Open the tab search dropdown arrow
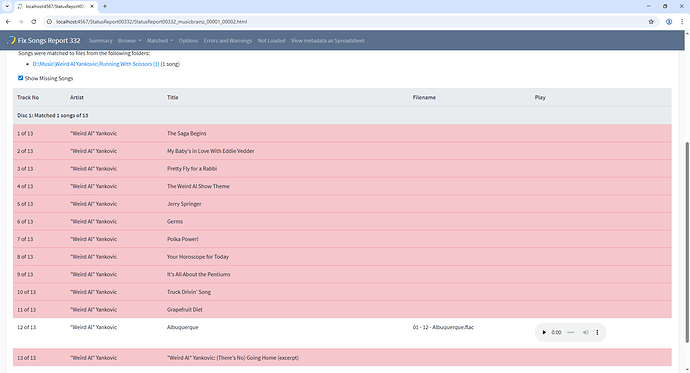The width and height of the screenshot is (690, 373). coord(7,6)
